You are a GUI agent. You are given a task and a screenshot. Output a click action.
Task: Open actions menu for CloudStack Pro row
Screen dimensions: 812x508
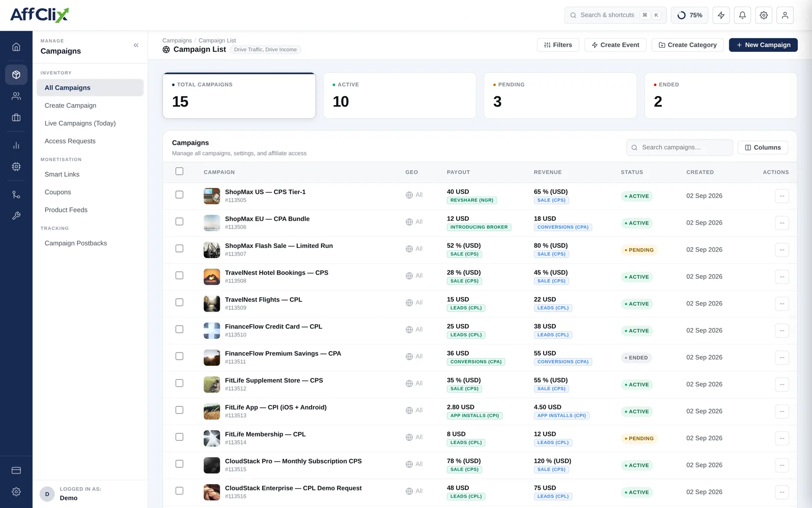pos(782,465)
